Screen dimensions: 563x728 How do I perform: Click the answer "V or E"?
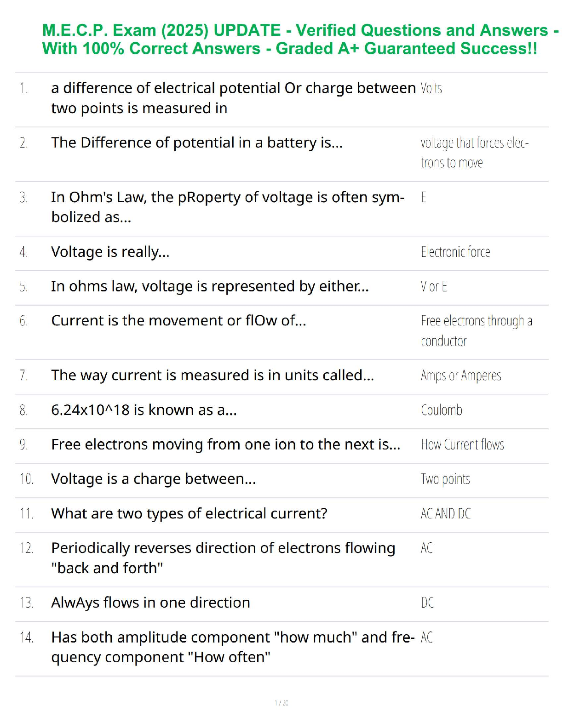(434, 287)
